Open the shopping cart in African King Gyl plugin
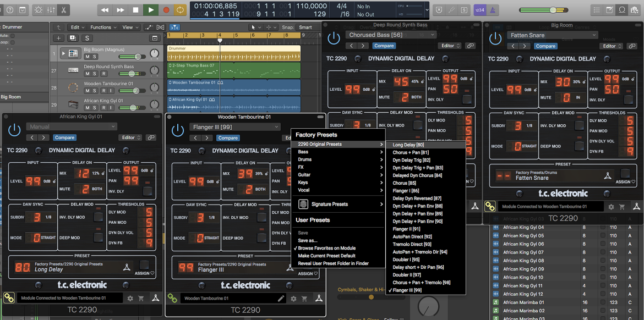644x320 pixels. pyautogui.click(x=141, y=299)
